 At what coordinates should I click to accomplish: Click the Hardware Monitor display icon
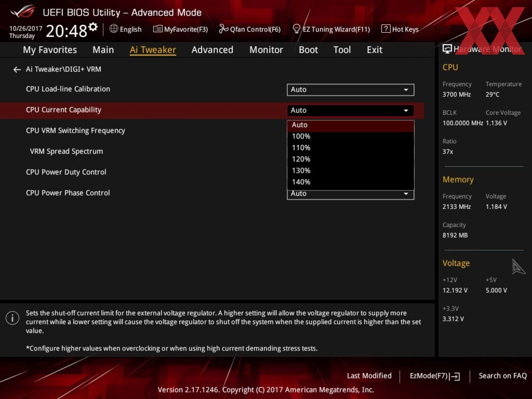tap(447, 49)
